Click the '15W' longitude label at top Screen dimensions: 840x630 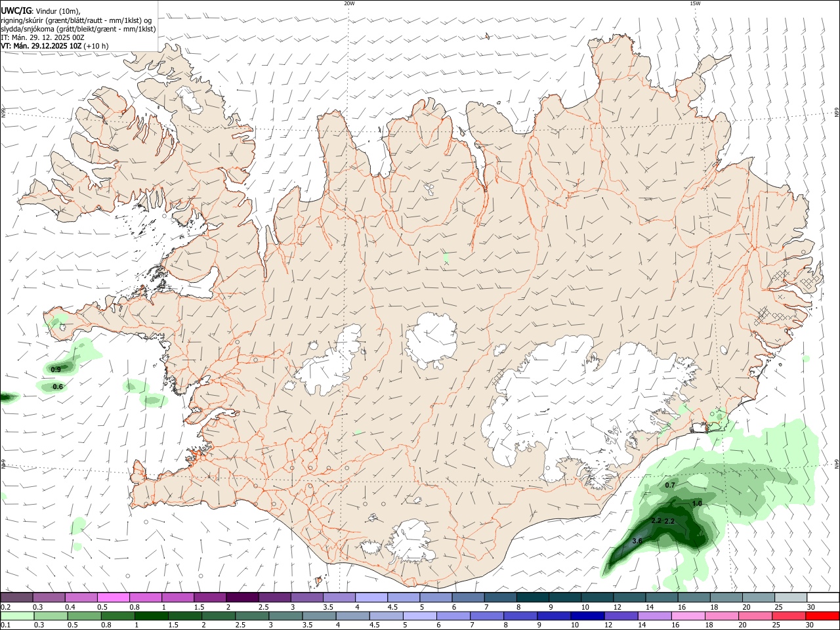(x=695, y=3)
